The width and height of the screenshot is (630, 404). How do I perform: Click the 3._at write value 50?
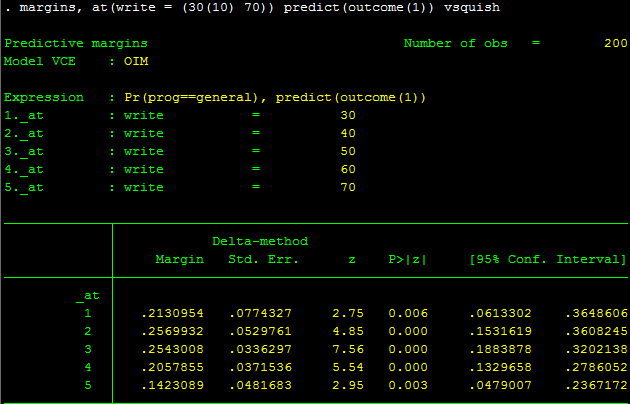pyautogui.click(x=348, y=151)
